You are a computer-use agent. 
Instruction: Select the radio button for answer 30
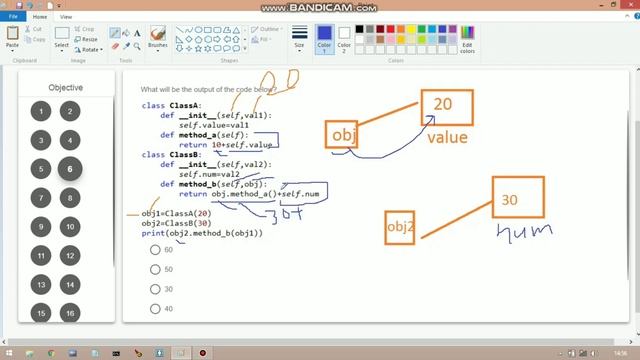pos(155,289)
